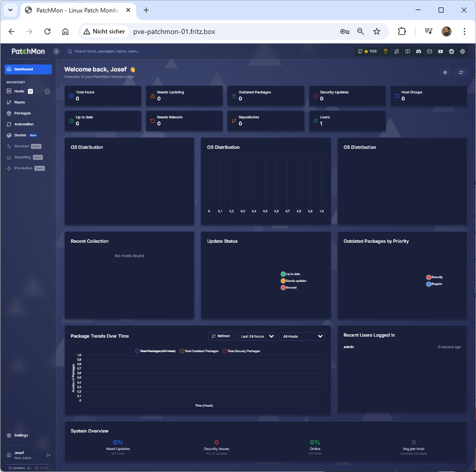Click the search hosts input field

pyautogui.click(x=150, y=51)
